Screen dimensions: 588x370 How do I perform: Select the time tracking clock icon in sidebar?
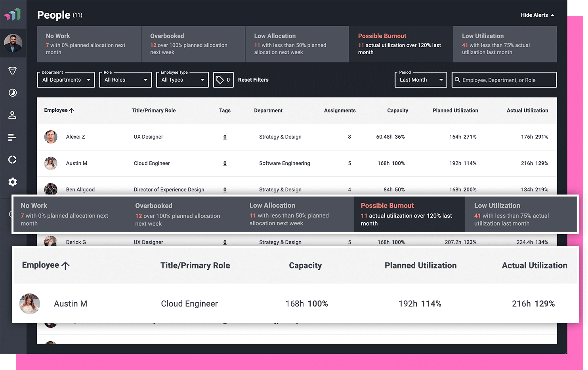12,93
